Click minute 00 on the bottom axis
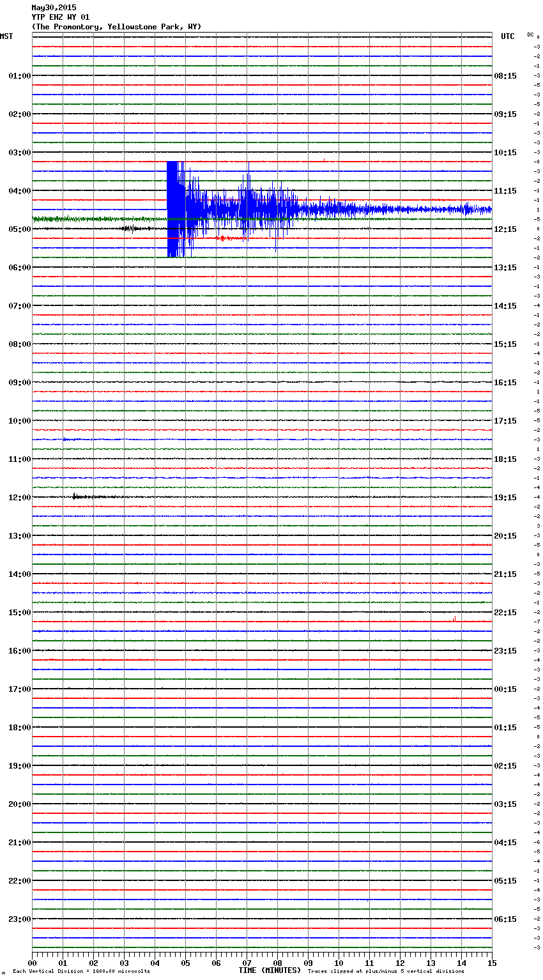 (x=32, y=963)
